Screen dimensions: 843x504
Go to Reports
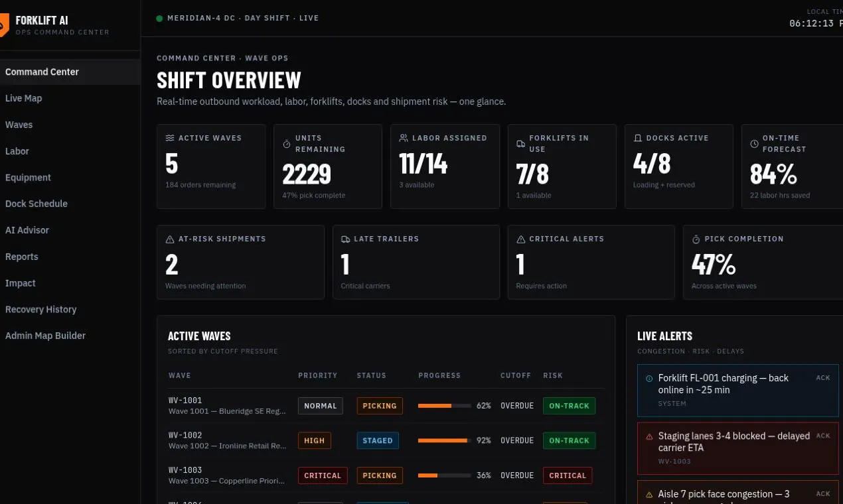point(70,257)
